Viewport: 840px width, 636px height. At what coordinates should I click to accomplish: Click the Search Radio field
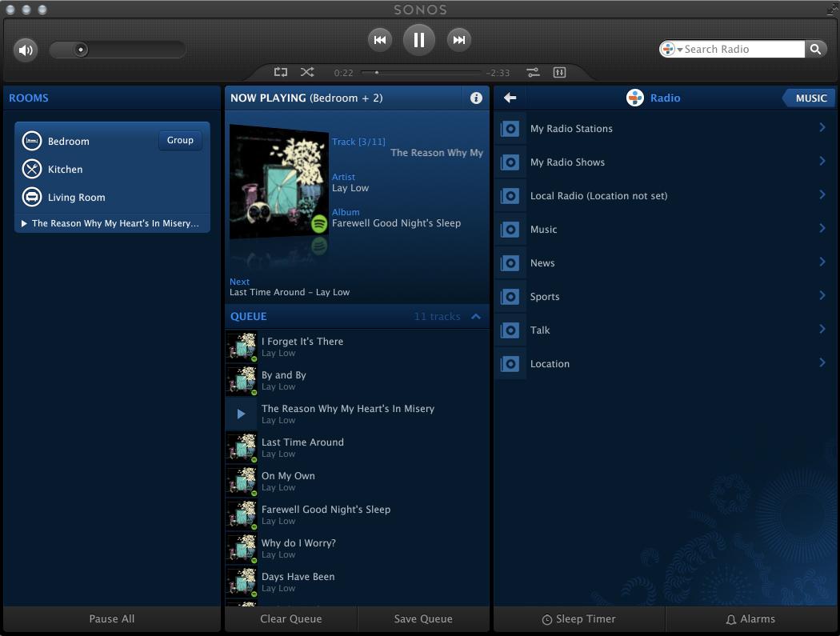click(743, 50)
